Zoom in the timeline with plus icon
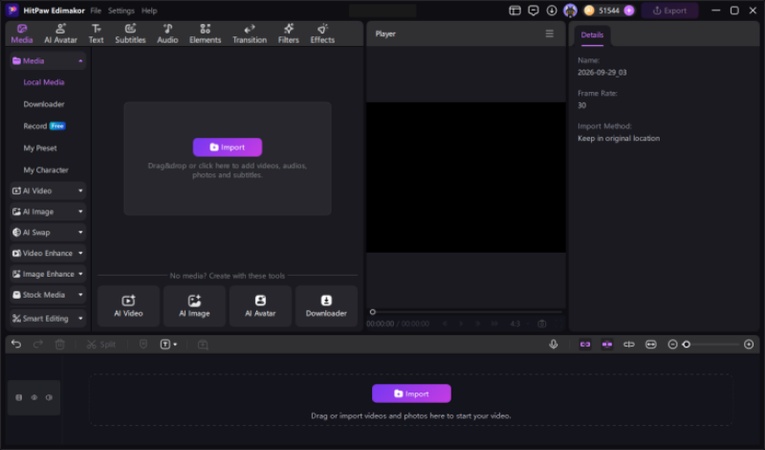765x450 pixels. click(749, 344)
